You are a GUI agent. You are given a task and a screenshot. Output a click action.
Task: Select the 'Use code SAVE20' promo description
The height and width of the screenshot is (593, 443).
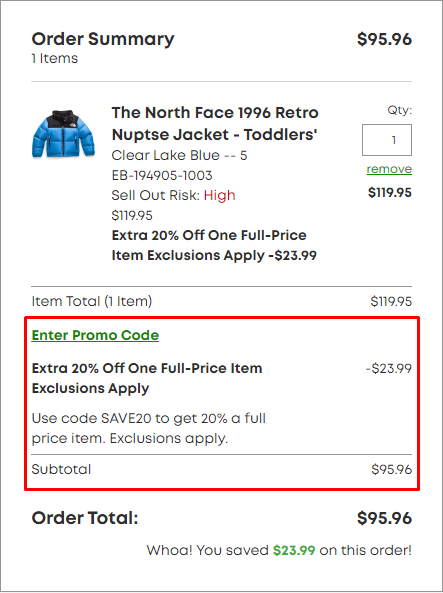149,428
